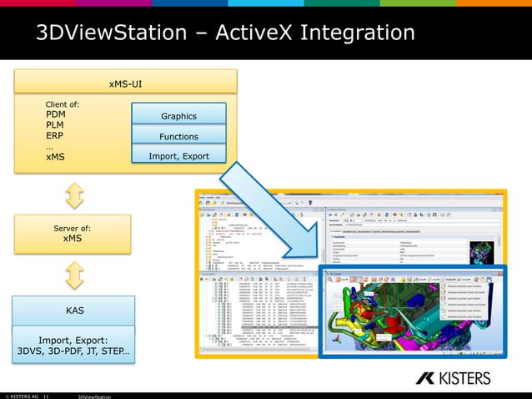Open help via the blue question-mark icon
Viewport: 532px width, 399px height.
[310, 202]
